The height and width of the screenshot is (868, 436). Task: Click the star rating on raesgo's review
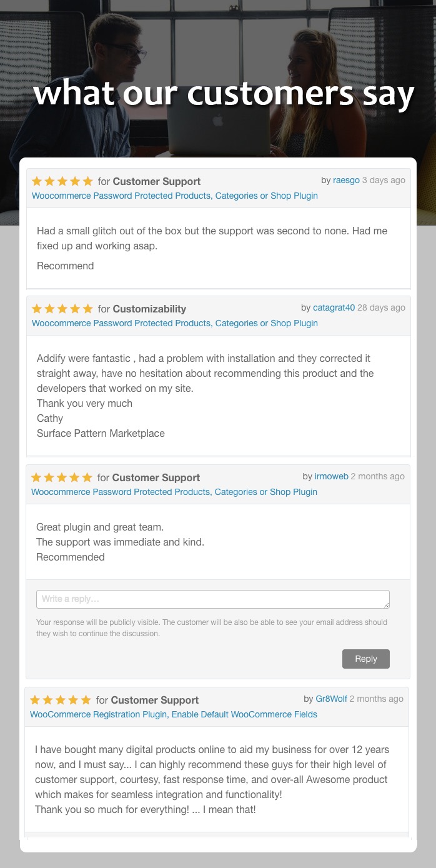(62, 181)
